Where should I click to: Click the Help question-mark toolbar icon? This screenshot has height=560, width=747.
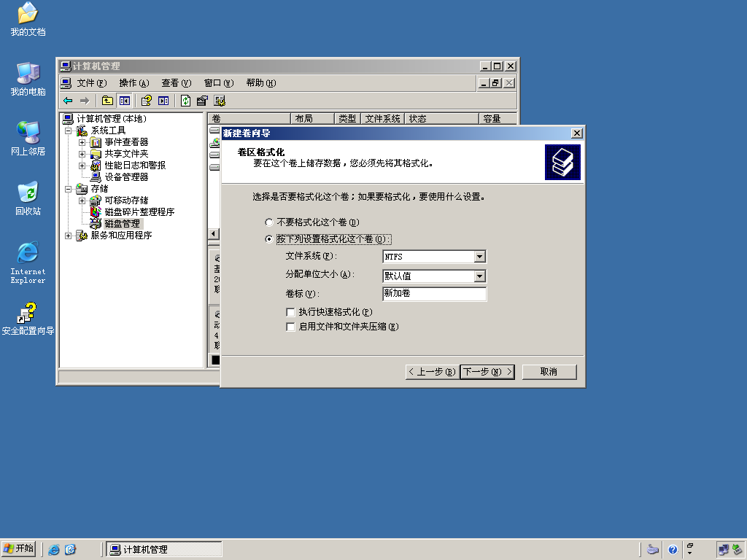point(146,101)
